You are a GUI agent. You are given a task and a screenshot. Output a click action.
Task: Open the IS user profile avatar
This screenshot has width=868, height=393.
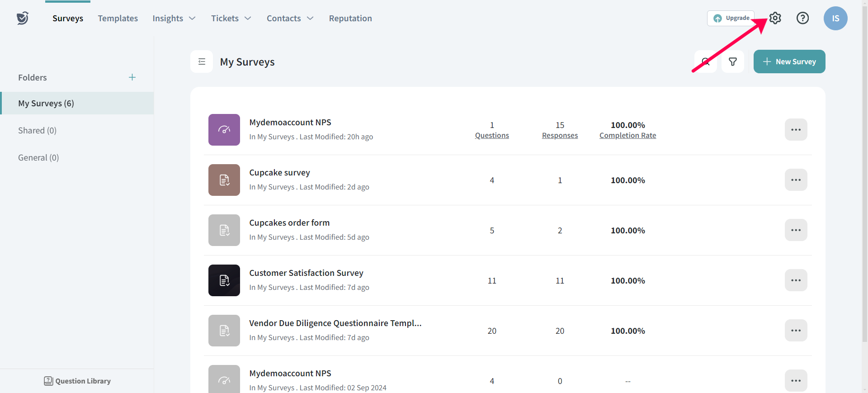(x=835, y=19)
